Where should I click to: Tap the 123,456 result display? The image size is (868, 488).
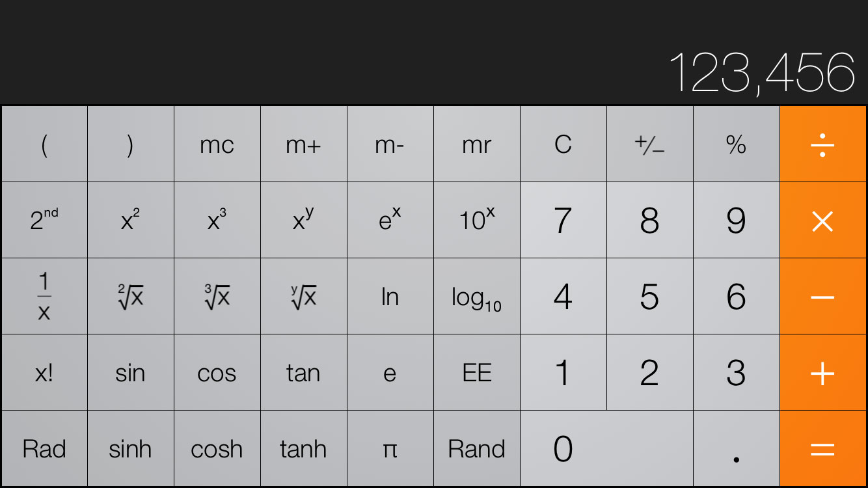click(761, 72)
